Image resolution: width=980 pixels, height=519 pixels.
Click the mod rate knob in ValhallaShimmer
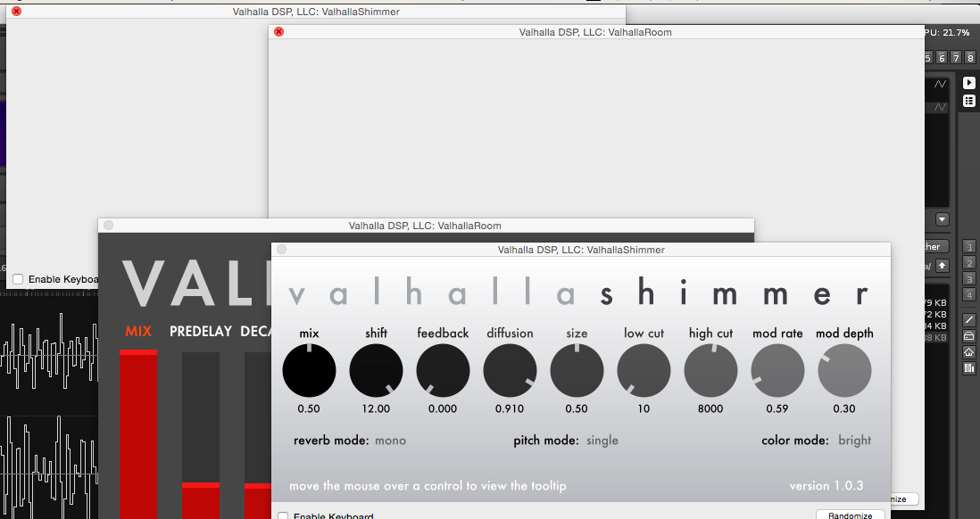pos(777,370)
